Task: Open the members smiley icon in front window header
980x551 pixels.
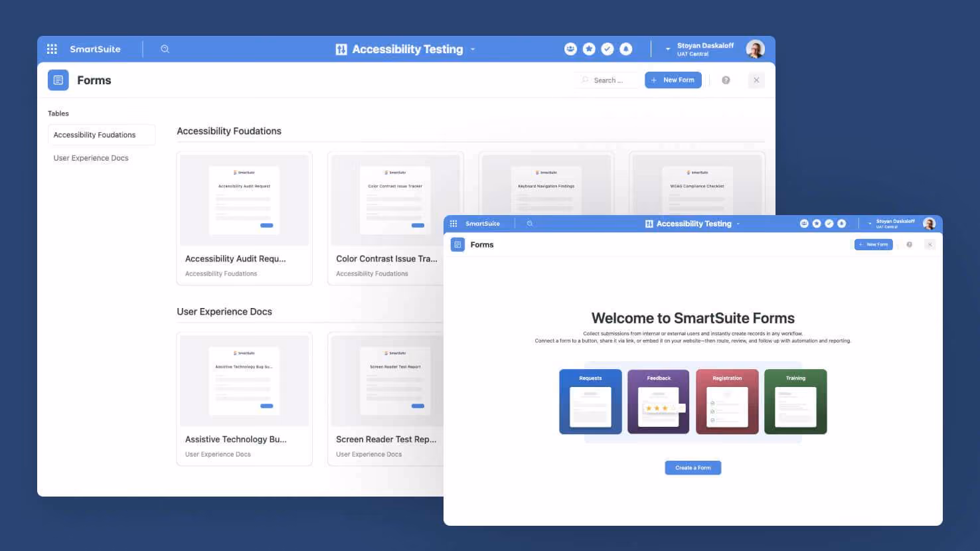Action: pos(804,224)
